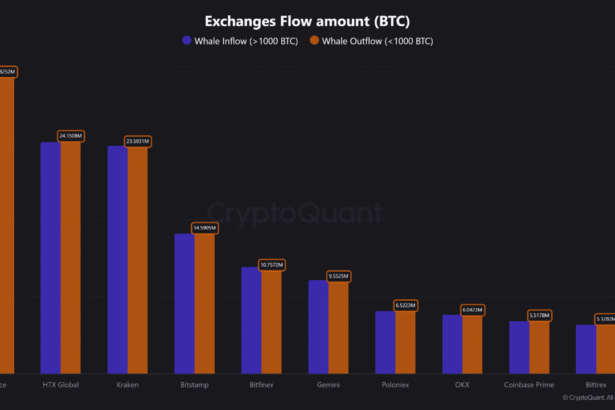
Task: Click the OKX 6.0423M value label
Action: [472, 310]
